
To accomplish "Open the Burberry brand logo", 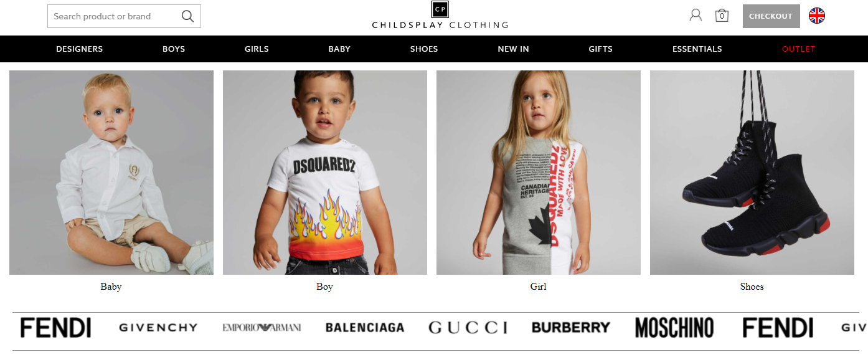I will [x=571, y=328].
